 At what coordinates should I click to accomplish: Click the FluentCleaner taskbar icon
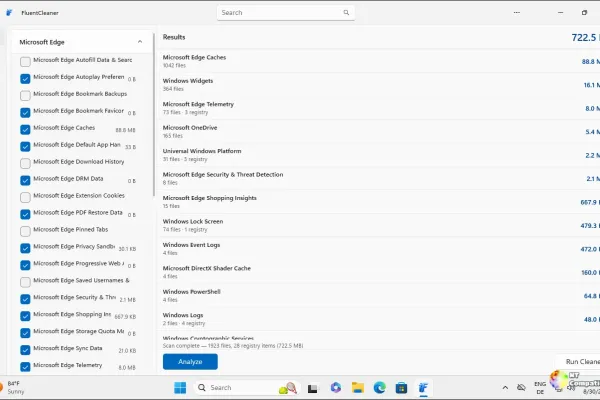click(x=423, y=388)
